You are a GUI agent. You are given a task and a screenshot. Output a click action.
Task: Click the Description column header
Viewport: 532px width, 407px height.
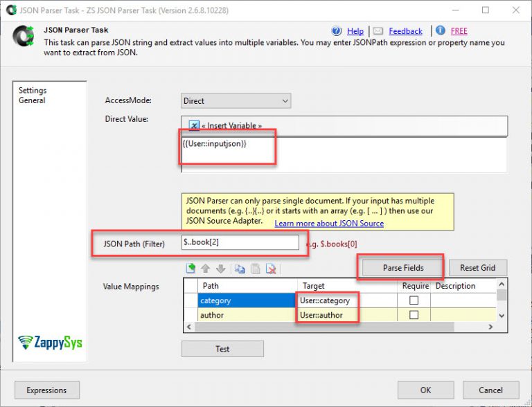click(x=464, y=286)
